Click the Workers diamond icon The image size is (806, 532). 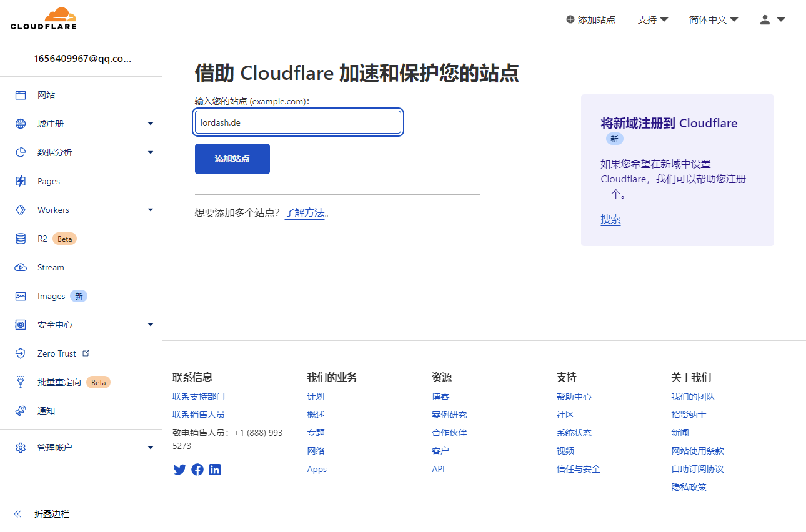21,210
